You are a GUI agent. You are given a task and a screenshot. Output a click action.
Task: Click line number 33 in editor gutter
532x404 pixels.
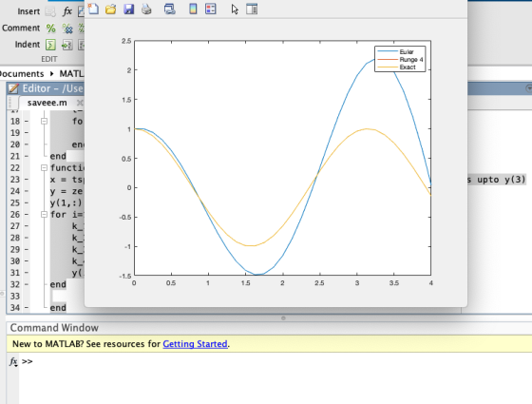tap(15, 296)
